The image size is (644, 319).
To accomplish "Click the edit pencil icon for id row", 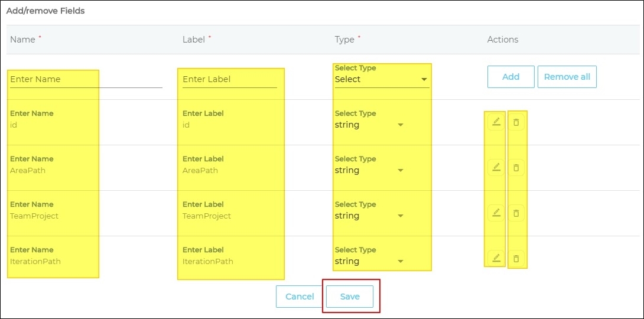I will coord(496,122).
